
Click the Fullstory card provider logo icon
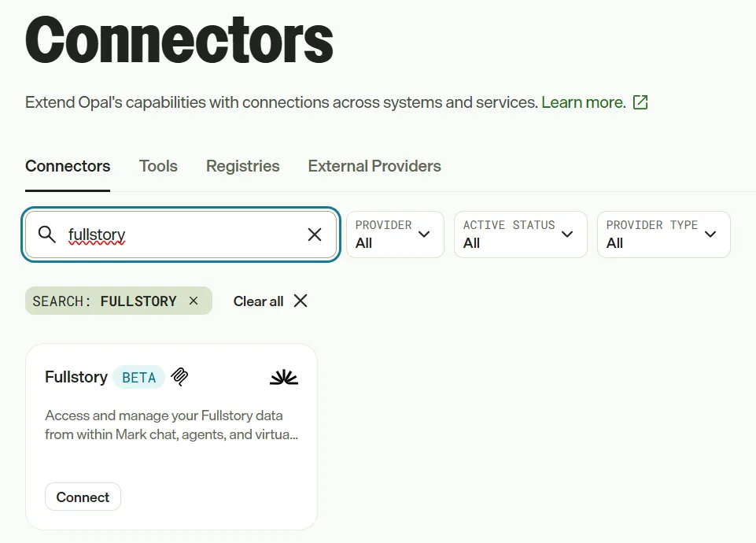[x=283, y=377]
